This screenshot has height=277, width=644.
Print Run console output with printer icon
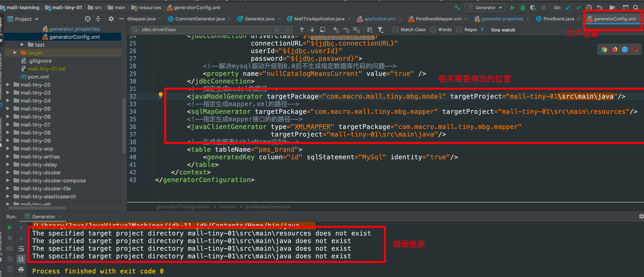(x=21, y=269)
